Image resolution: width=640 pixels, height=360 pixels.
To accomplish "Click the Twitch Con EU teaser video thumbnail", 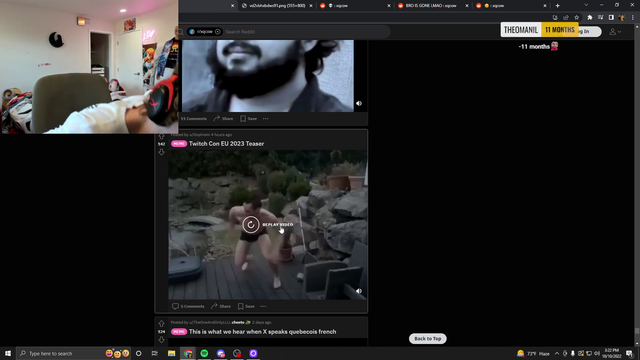I will 268,225.
